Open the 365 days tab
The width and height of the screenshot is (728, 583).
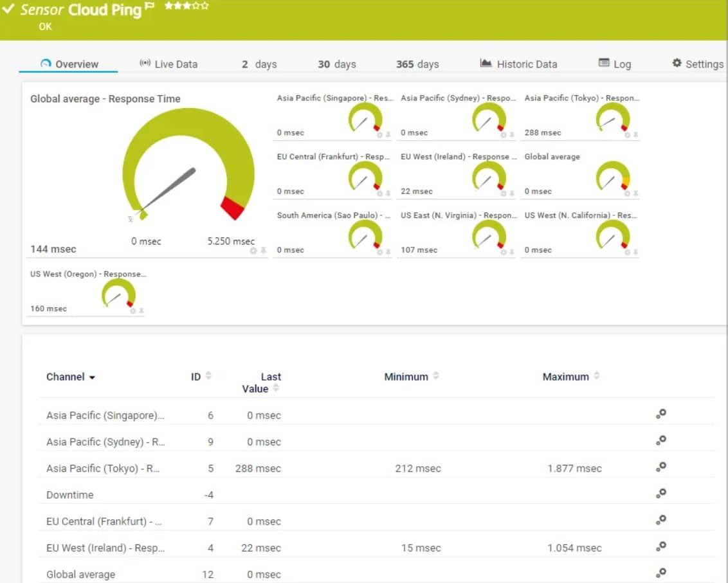click(417, 64)
